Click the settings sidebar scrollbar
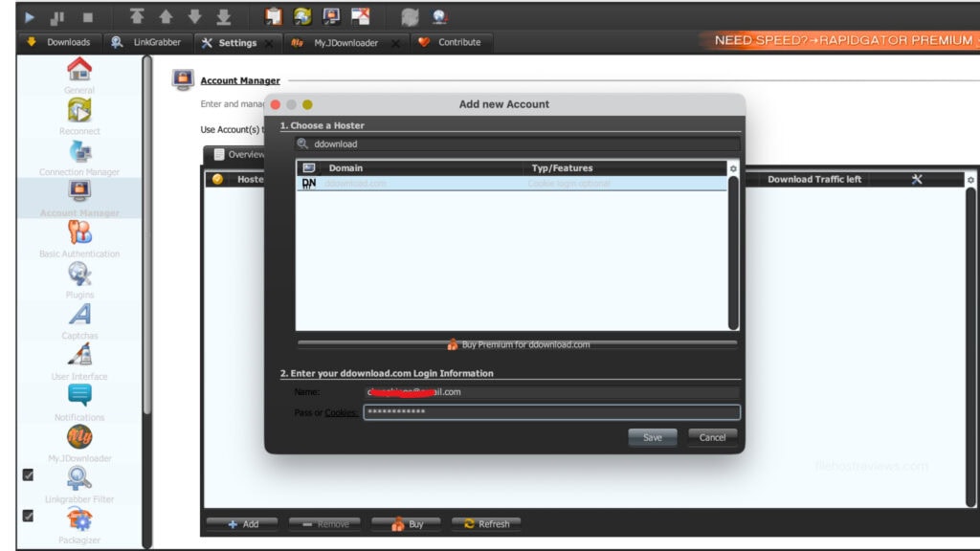 pyautogui.click(x=146, y=234)
